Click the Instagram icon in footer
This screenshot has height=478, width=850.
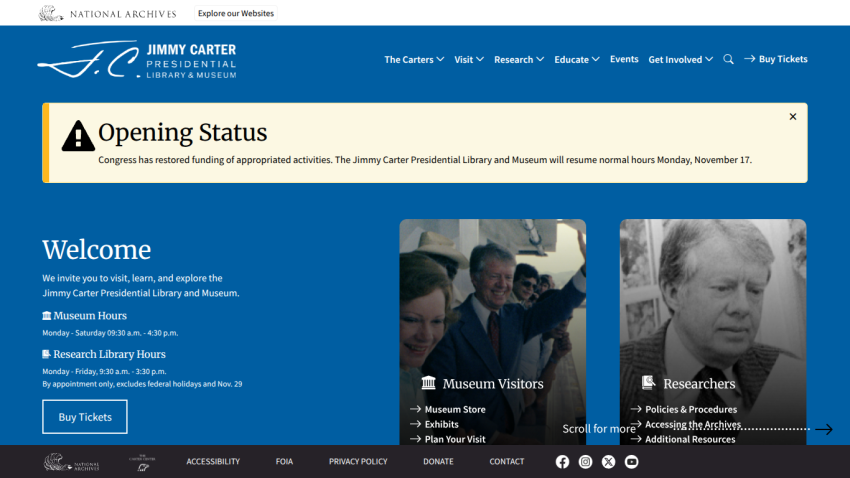pyautogui.click(x=585, y=462)
